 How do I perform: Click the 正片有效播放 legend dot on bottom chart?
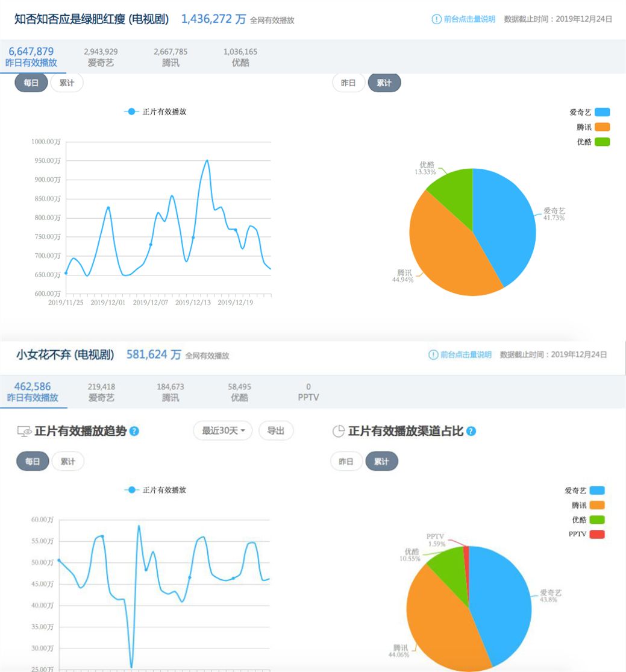(x=133, y=490)
